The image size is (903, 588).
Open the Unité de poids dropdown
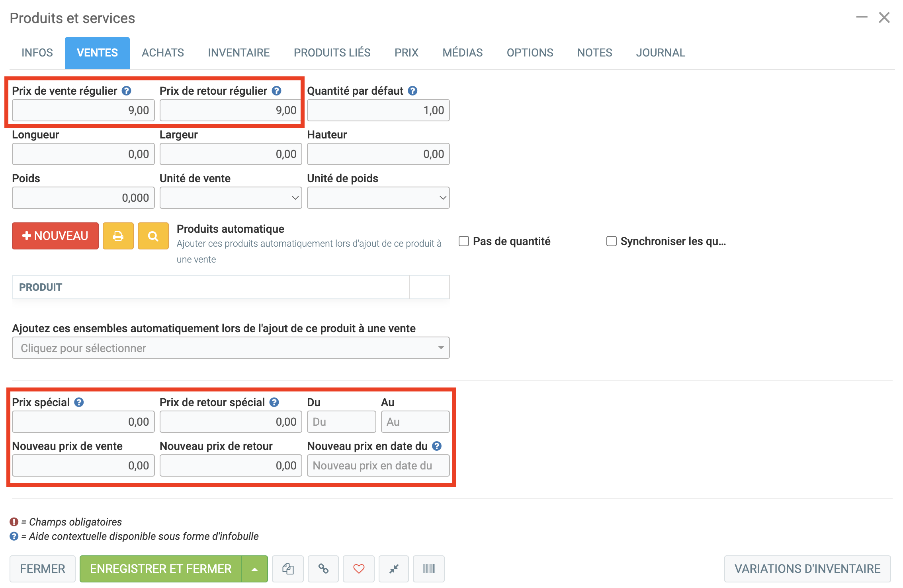click(x=378, y=198)
